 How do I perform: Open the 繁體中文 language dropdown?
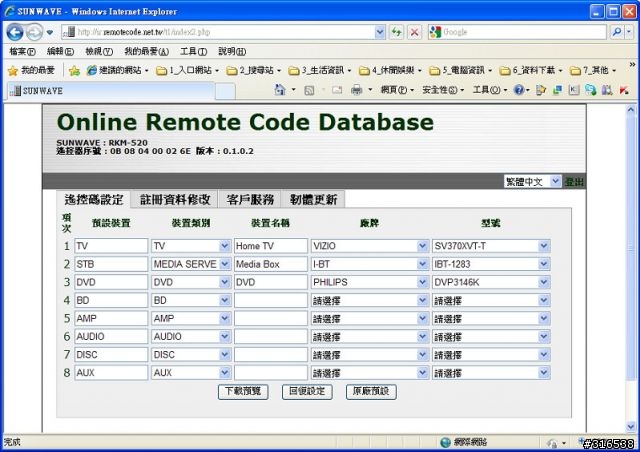tap(532, 181)
